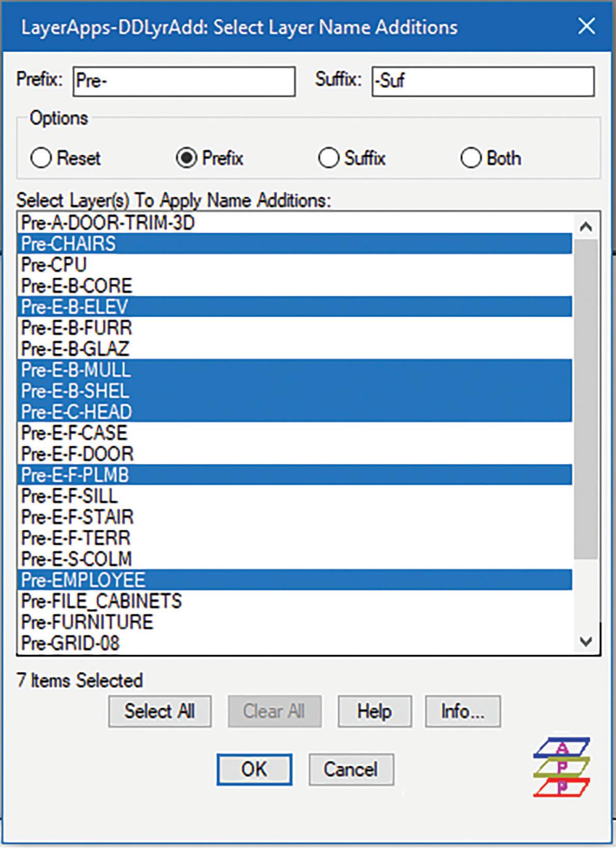
Task: Click the layer list scroll down arrow
Action: coord(586,642)
